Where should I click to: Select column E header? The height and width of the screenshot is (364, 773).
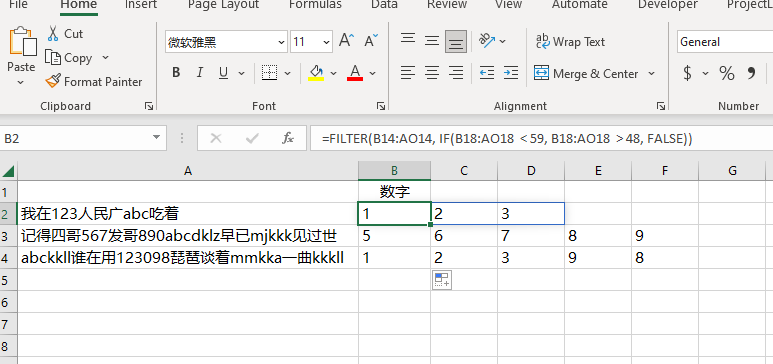(598, 171)
